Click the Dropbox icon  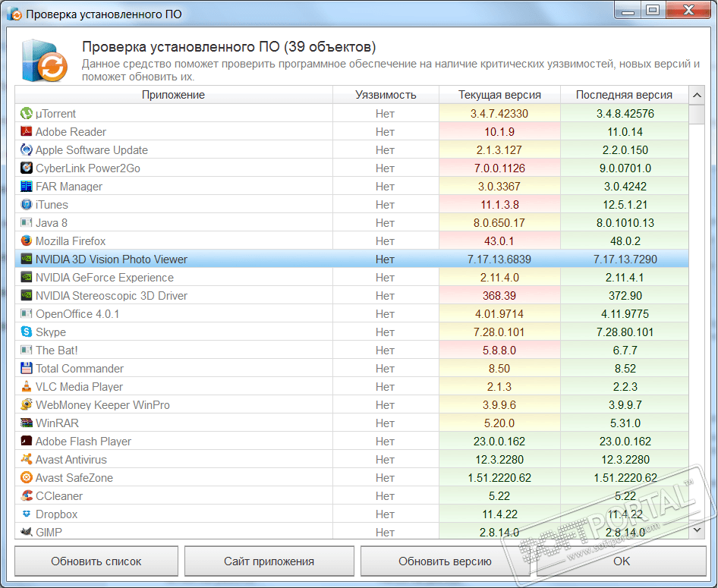click(x=27, y=514)
